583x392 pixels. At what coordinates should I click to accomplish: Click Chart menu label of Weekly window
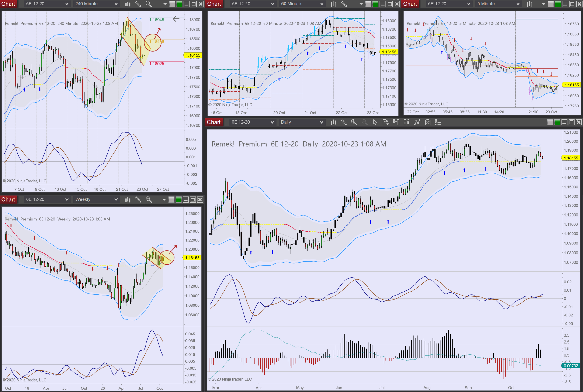8,199
